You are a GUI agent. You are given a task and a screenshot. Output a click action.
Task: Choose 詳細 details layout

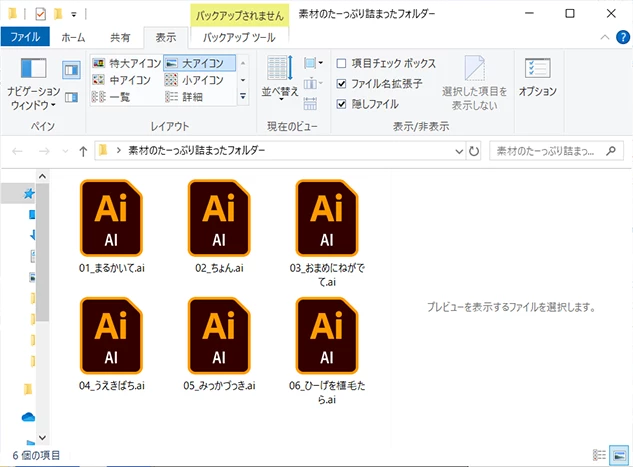[184, 97]
